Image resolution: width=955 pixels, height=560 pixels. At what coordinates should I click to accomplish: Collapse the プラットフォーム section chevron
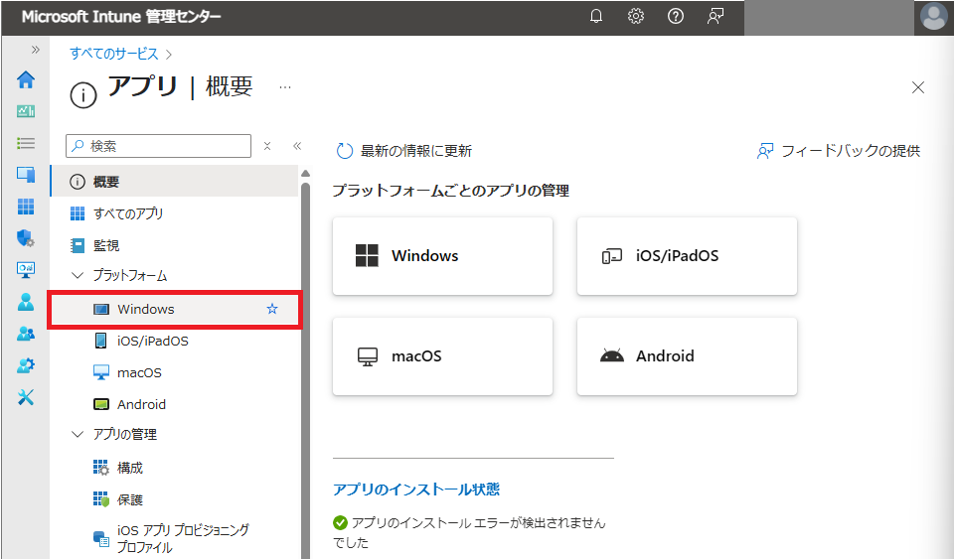(x=78, y=275)
